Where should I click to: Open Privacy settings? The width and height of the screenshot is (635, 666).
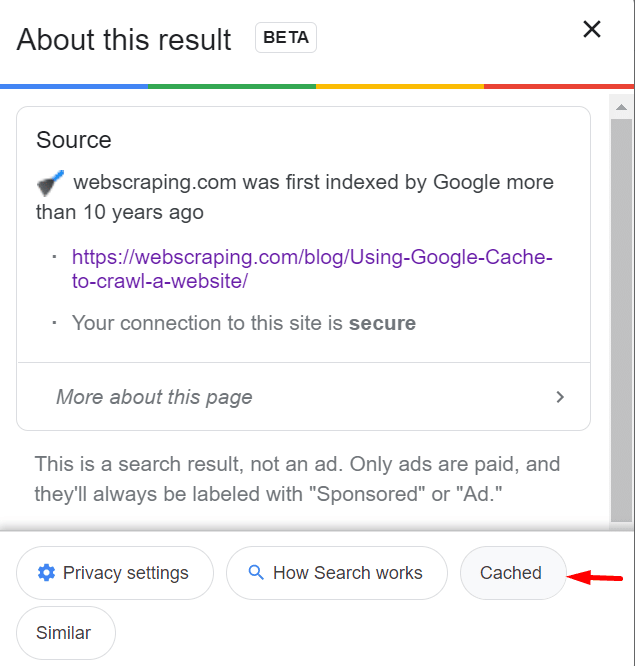pyautogui.click(x=115, y=573)
